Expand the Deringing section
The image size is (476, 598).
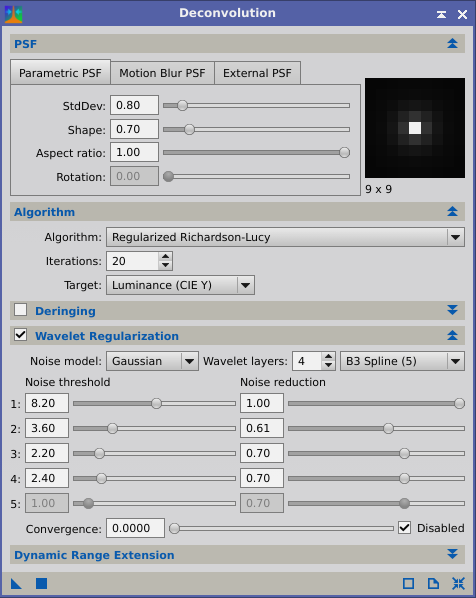click(x=452, y=310)
